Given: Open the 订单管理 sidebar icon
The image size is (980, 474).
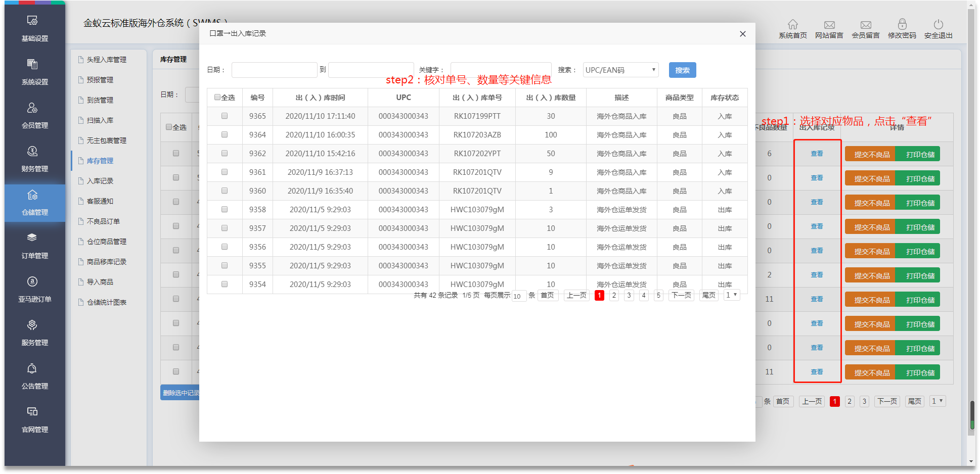Looking at the screenshot, I should (32, 238).
